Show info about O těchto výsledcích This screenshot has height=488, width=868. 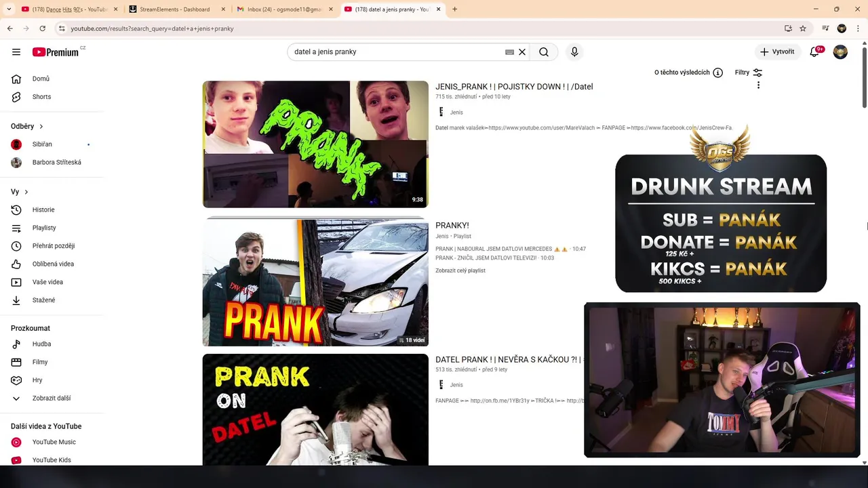point(717,73)
